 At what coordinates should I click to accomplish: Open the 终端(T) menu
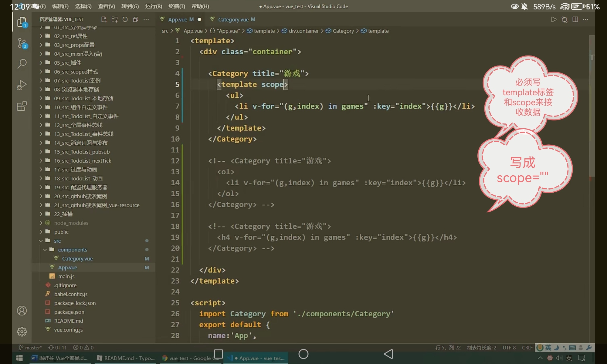pos(177,6)
